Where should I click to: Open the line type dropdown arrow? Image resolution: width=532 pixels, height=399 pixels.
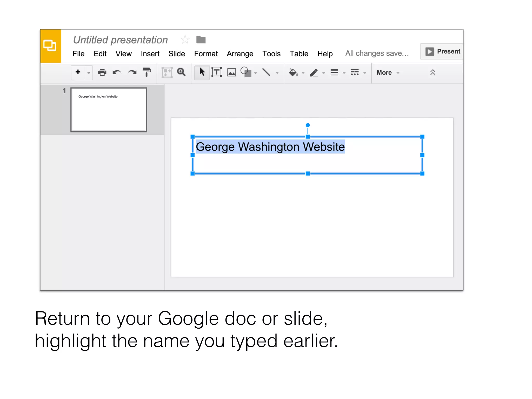coord(277,73)
